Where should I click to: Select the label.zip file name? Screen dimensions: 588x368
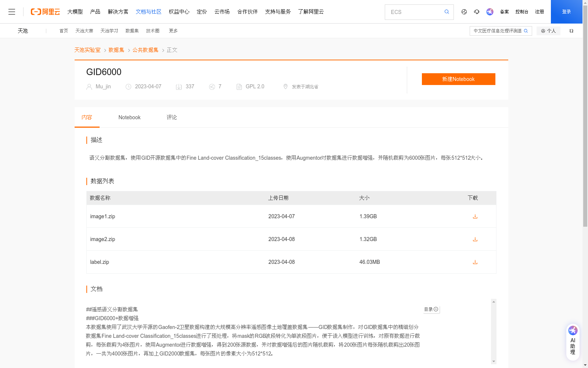100,262
